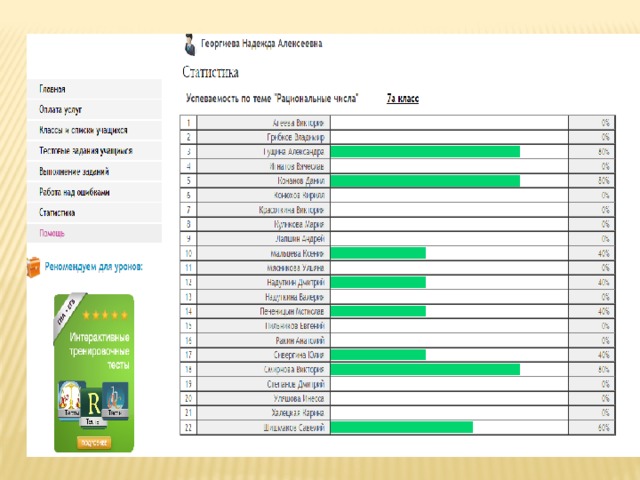Click the 80% bar for Смирнова Виктория
Image resolution: width=640 pixels, height=480 pixels.
[425, 370]
